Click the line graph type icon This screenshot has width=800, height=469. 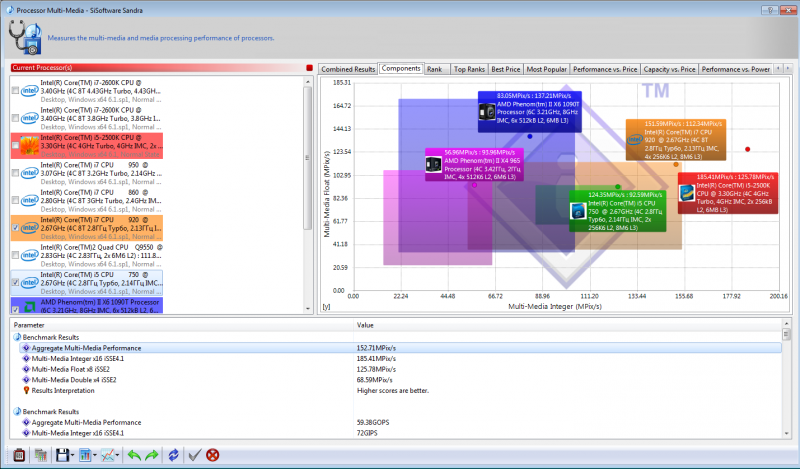point(107,455)
